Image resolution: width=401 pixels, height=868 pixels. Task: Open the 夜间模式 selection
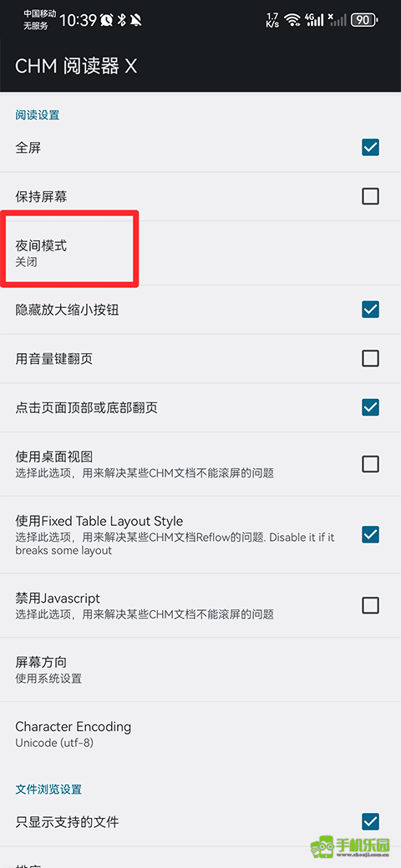pyautogui.click(x=200, y=253)
